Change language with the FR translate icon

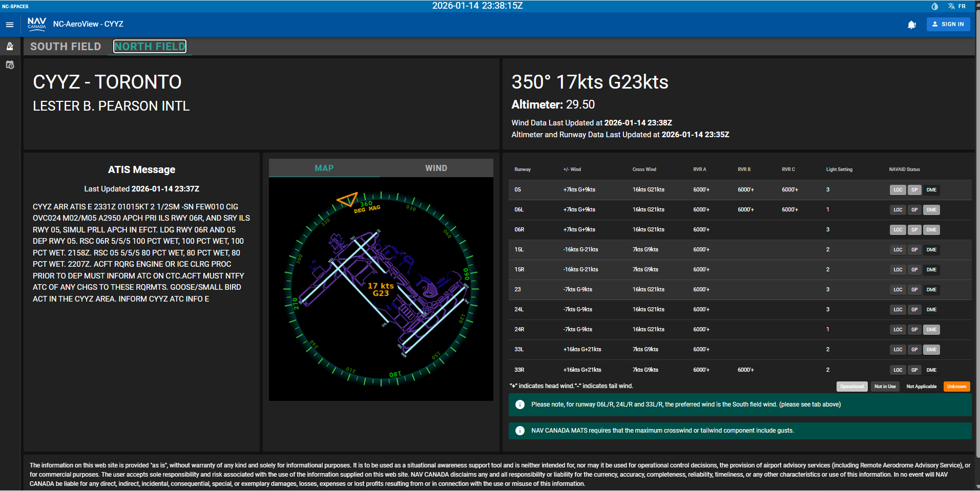[x=951, y=6]
